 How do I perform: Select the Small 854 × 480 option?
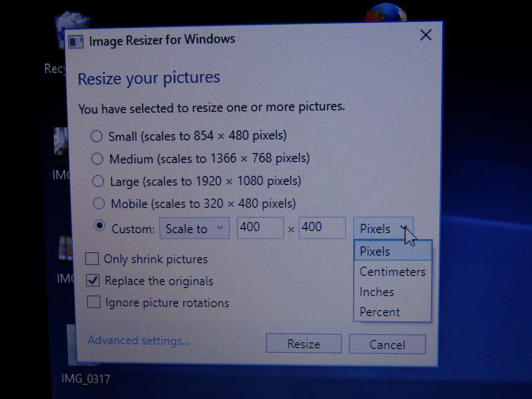96,136
